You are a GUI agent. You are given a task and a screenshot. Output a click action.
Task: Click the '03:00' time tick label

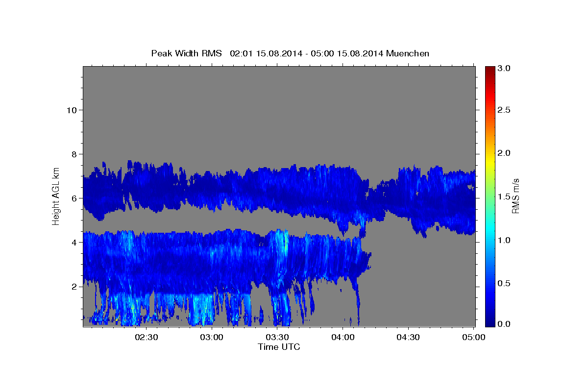pyautogui.click(x=212, y=337)
